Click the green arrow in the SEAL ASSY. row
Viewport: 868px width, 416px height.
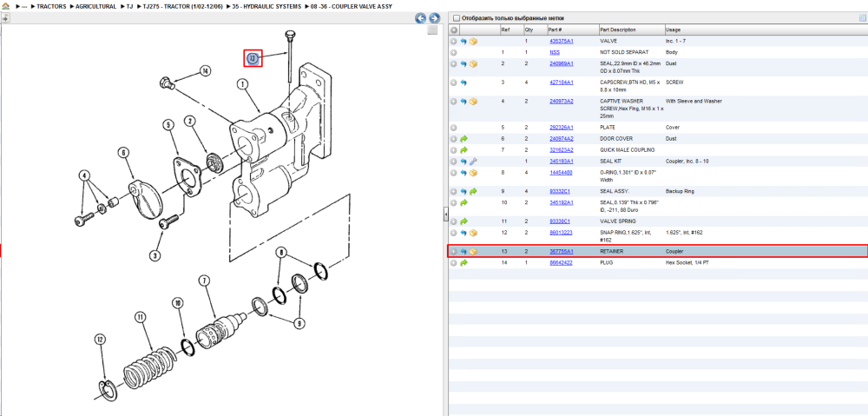pos(473,191)
